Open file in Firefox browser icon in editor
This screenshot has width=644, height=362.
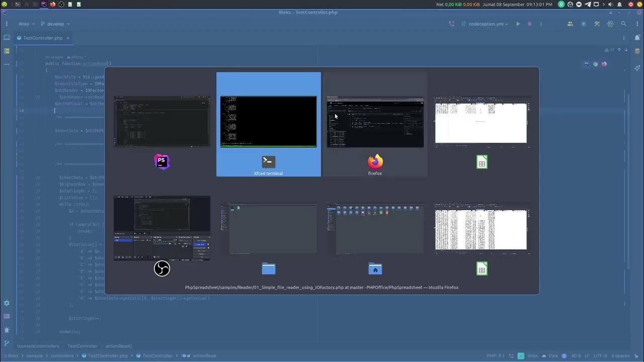tap(604, 64)
